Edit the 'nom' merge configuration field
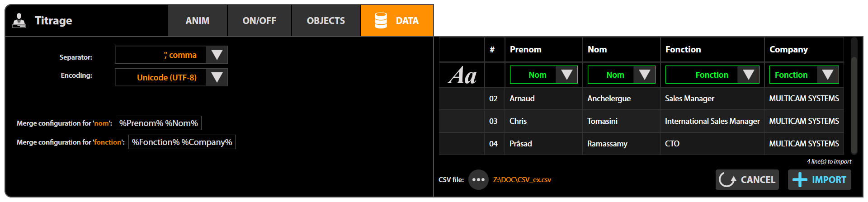The width and height of the screenshot is (868, 202). coord(158,123)
